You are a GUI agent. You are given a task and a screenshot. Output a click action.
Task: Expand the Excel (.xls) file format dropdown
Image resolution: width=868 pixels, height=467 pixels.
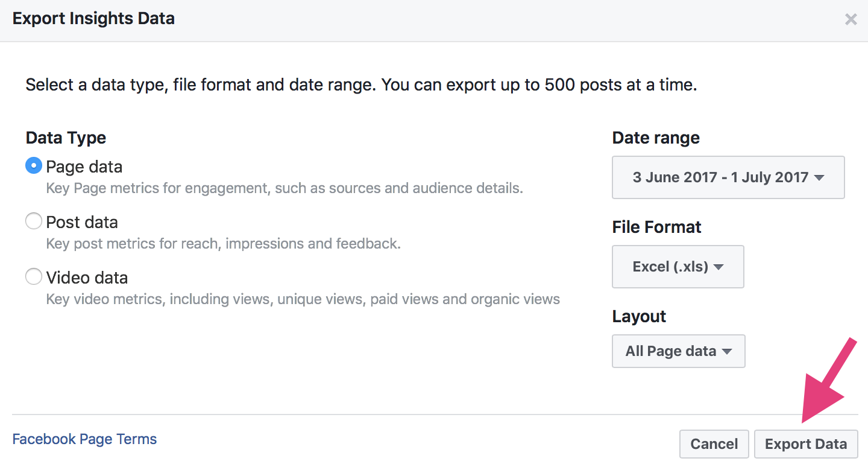tap(678, 267)
